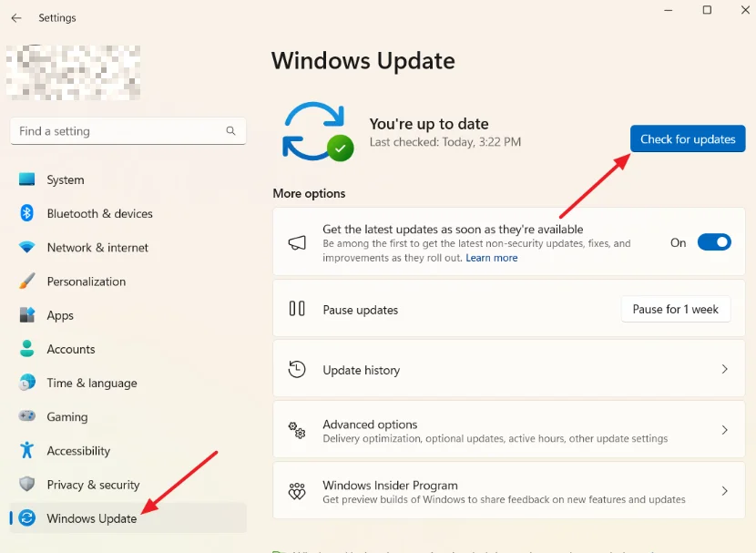Expand Update history with its chevron
Viewport: 756px width, 553px height.
724,369
